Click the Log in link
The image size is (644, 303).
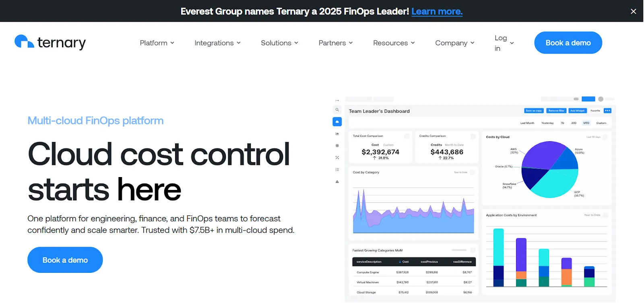tap(500, 43)
